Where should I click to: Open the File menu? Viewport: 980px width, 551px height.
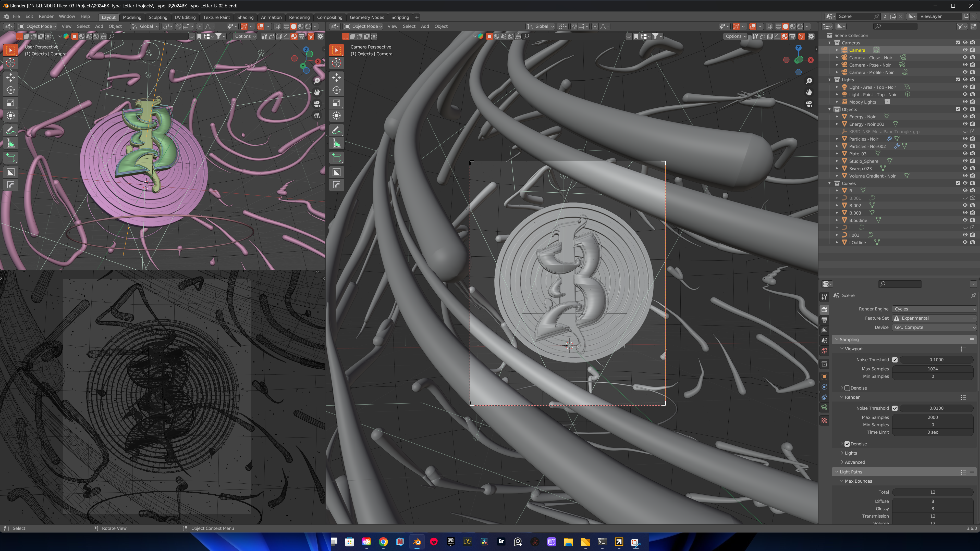tap(16, 16)
